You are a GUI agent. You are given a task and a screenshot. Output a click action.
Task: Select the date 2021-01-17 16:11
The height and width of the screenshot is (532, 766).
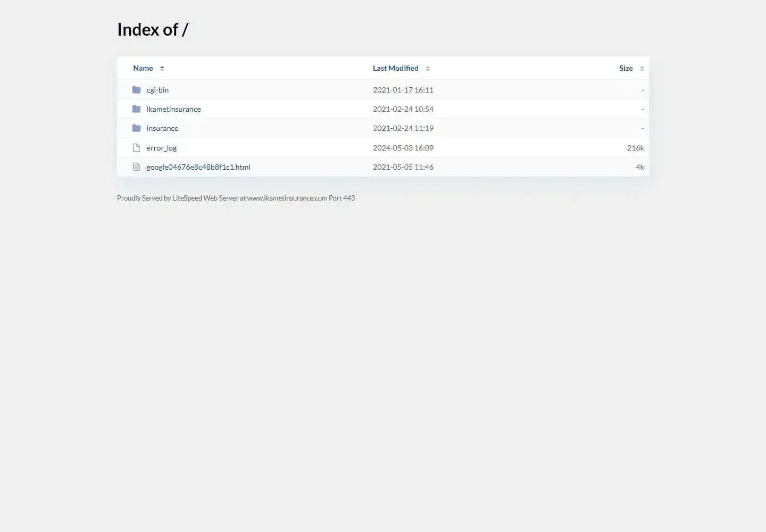click(x=403, y=90)
